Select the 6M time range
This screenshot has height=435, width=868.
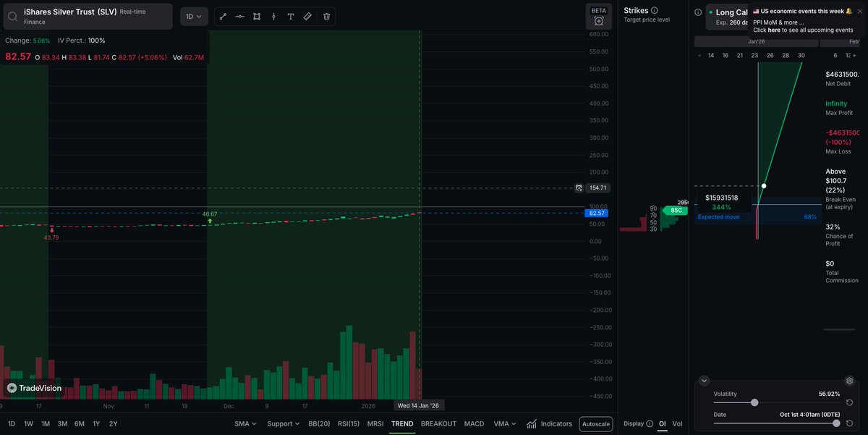click(x=80, y=423)
